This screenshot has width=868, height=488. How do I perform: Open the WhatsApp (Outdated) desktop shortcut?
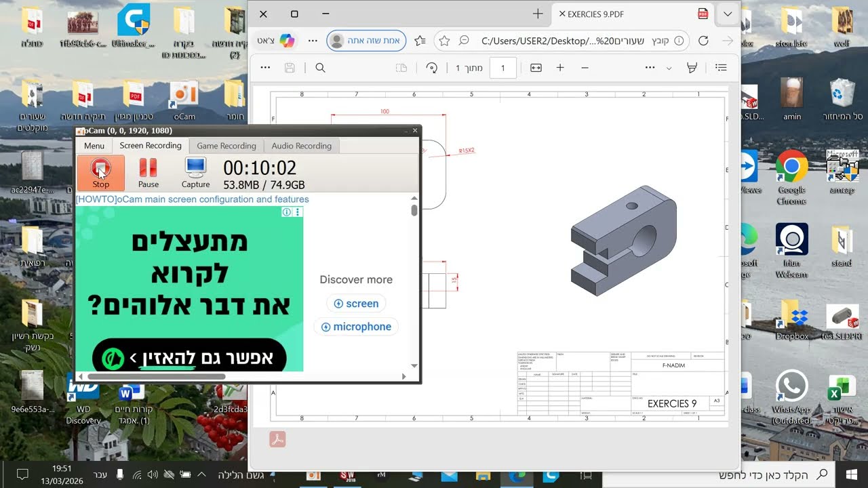(791, 396)
